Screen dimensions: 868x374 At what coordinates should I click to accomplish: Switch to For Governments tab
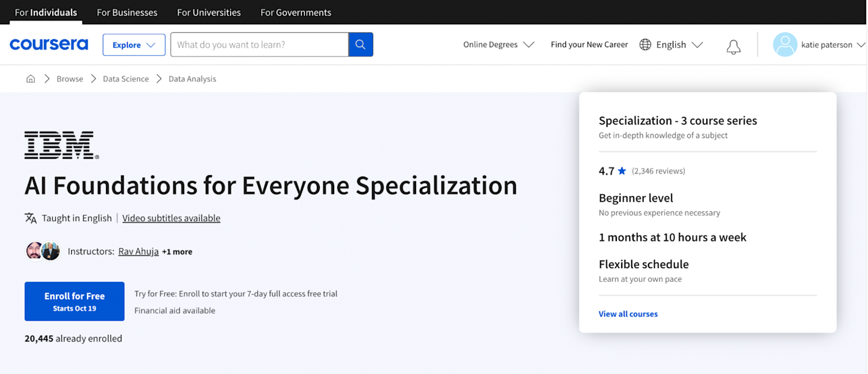(296, 12)
